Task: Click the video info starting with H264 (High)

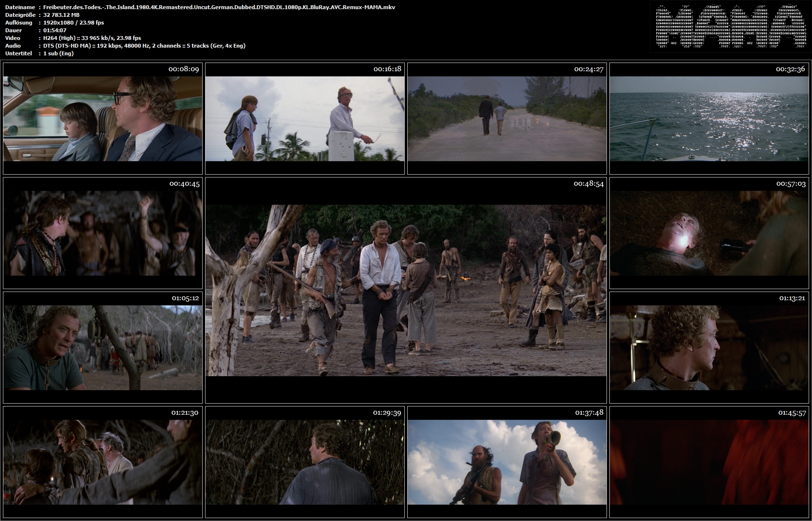Action: point(92,38)
